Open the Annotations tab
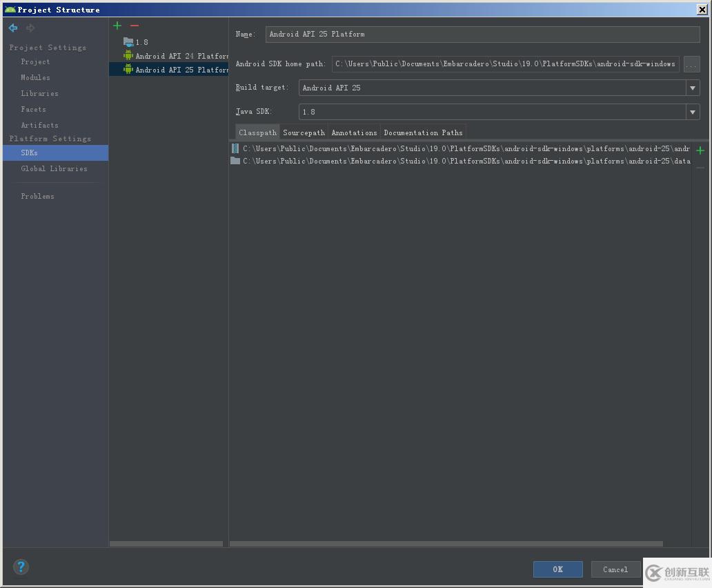 pyautogui.click(x=353, y=132)
